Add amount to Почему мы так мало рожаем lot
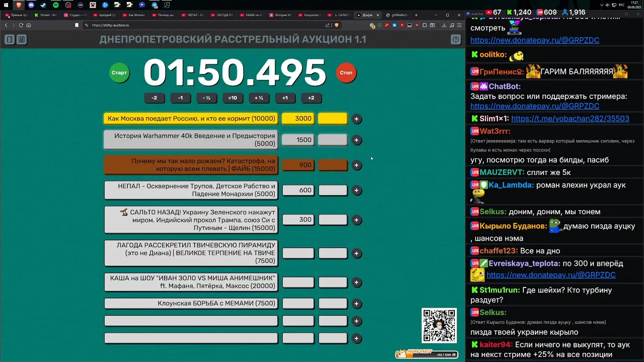 coord(357,165)
